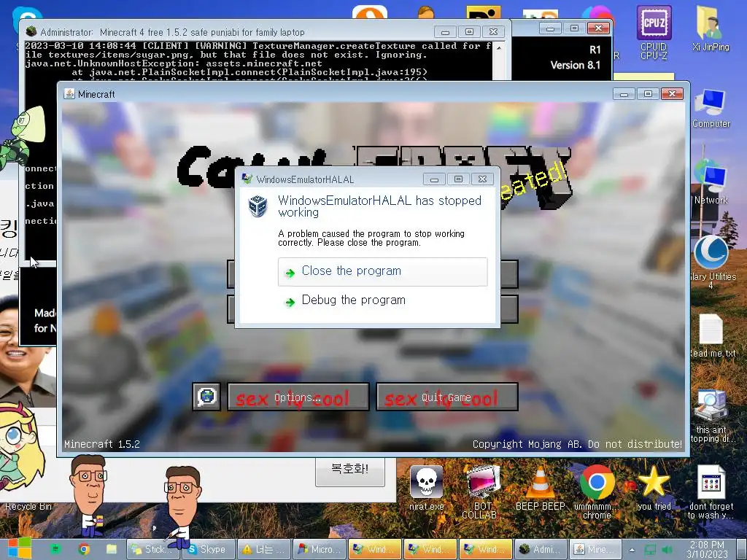Open the file explorer folder in taskbar
747x560 pixels.
click(x=112, y=549)
